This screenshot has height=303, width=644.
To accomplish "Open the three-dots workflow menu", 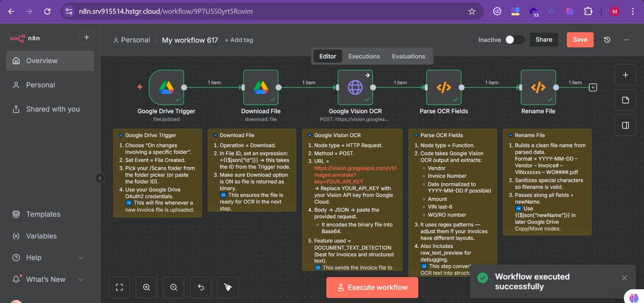I will coord(626,40).
